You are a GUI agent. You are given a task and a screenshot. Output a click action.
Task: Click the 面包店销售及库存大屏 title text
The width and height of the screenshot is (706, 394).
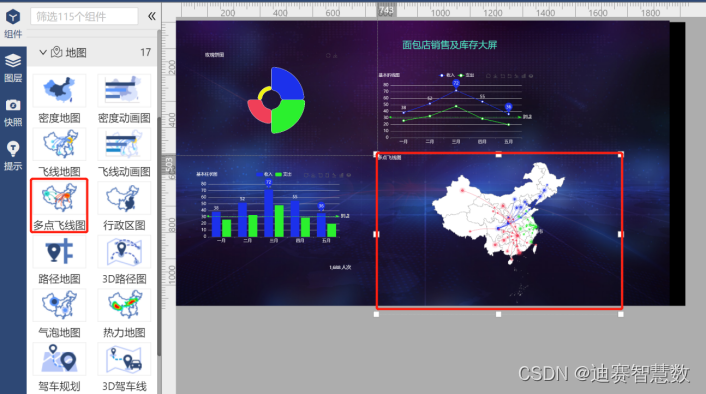pyautogui.click(x=449, y=45)
